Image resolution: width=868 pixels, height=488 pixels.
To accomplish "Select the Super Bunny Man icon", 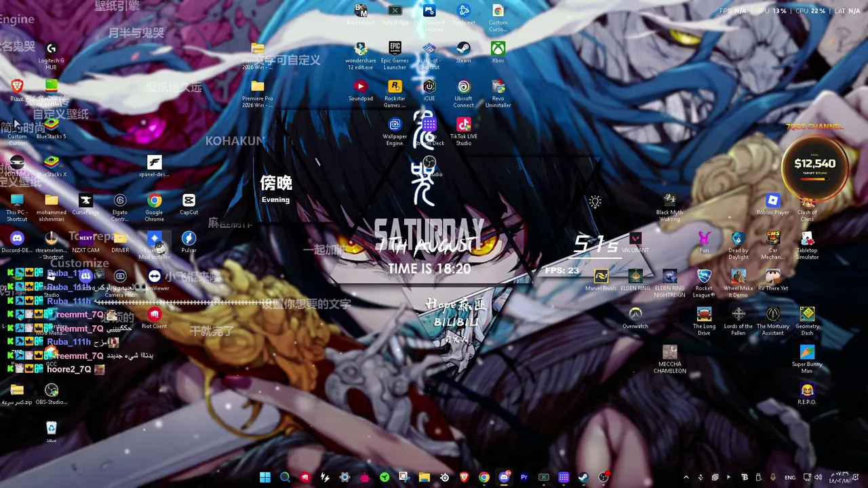I will tap(807, 359).
